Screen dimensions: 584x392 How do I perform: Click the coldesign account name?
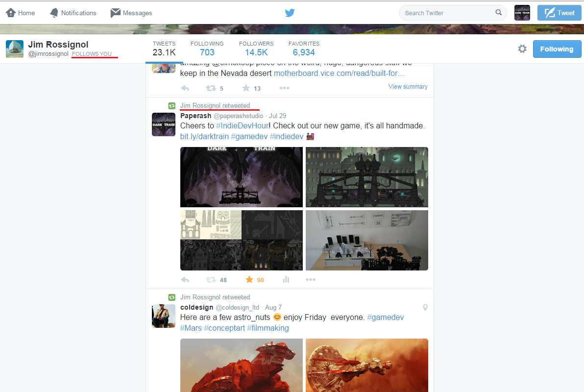[x=196, y=307]
